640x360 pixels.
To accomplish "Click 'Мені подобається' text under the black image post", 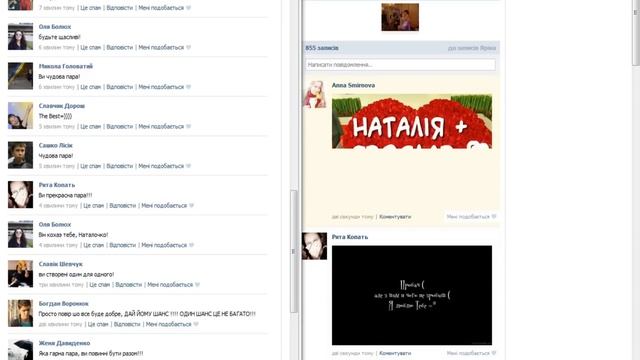I will pyautogui.click(x=468, y=353).
